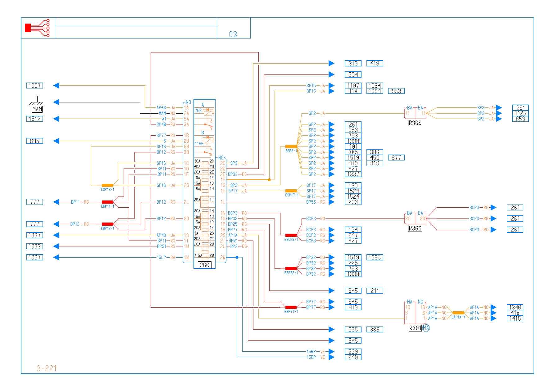
Task: Click the blue junction dot at pin 2W
Action: pos(237,257)
